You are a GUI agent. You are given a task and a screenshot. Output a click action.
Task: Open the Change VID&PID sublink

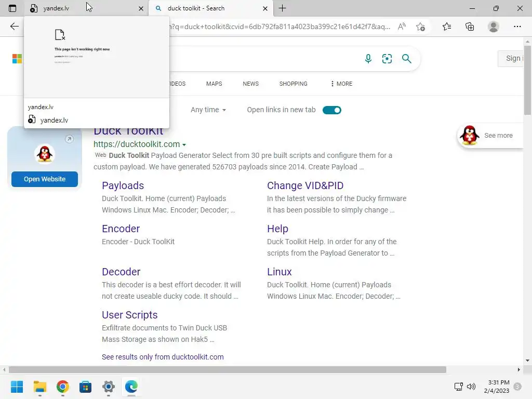[x=305, y=185]
